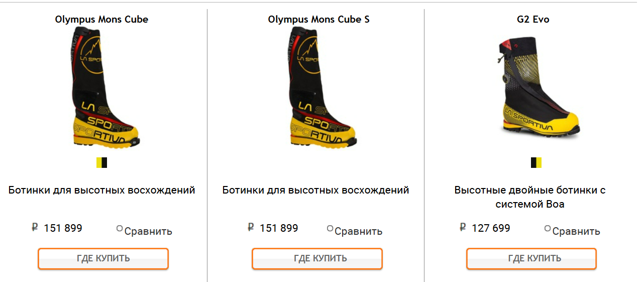644x282 pixels.
Task: Open the Olympus Mons Cube product title
Action: [x=101, y=20]
